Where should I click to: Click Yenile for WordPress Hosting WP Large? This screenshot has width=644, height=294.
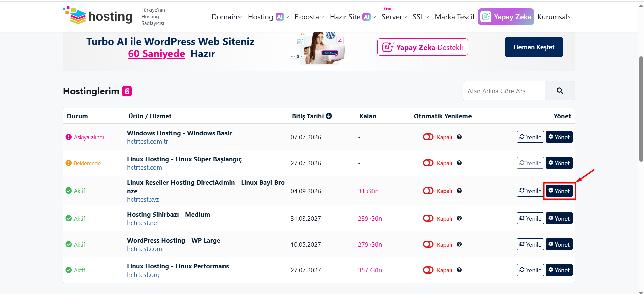coord(530,244)
